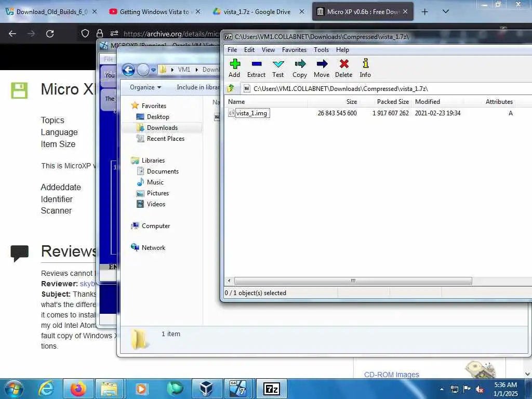Select the vista_1.img file row
This screenshot has height=399, width=532.
click(x=370, y=113)
